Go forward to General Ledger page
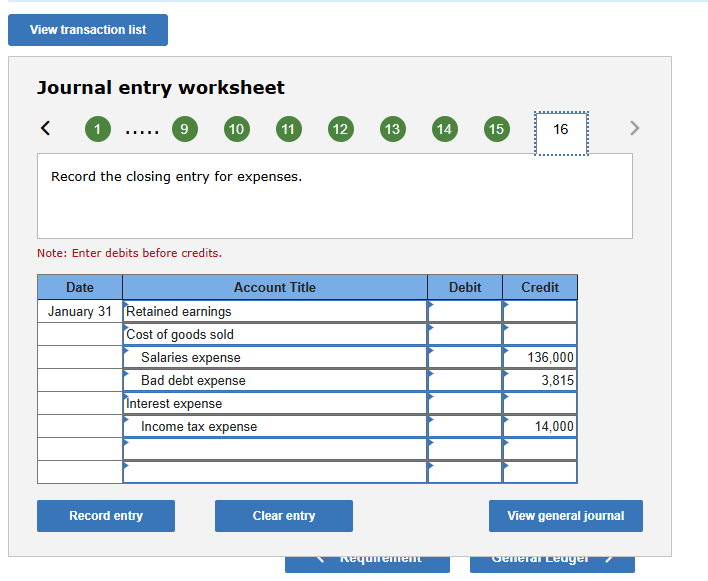This screenshot has height=581, width=708. pos(552,564)
